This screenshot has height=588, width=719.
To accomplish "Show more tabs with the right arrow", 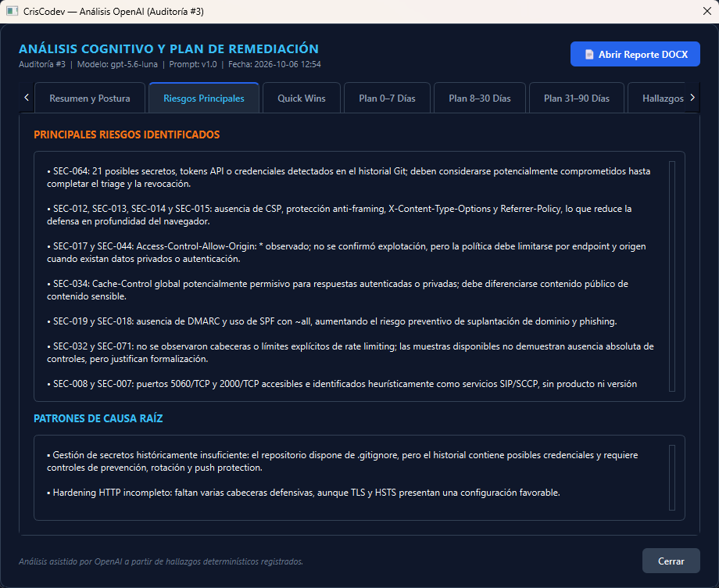I will coord(692,97).
